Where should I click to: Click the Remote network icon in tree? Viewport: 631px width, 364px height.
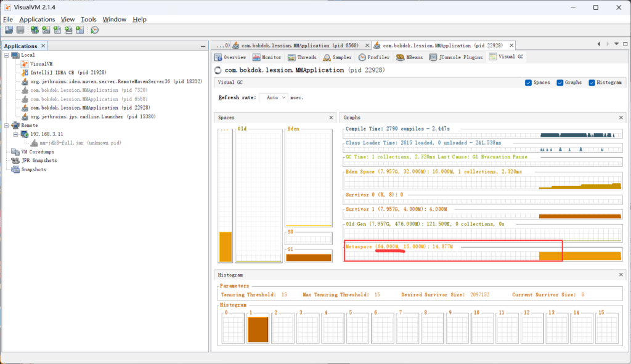(15, 126)
